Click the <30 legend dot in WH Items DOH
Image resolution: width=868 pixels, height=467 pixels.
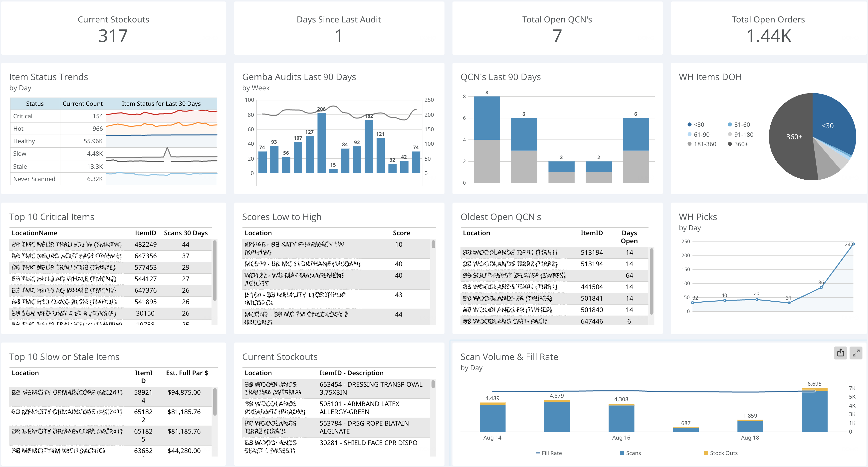[x=689, y=124]
